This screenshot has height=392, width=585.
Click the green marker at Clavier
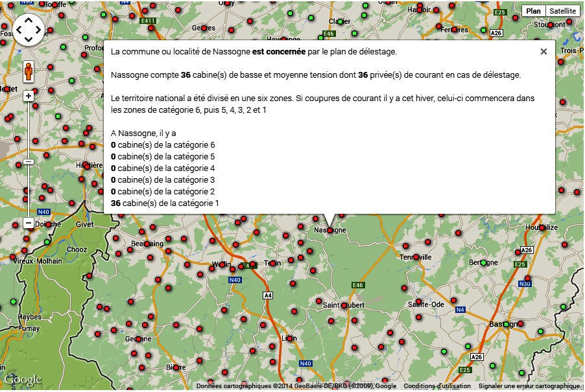[340, 21]
